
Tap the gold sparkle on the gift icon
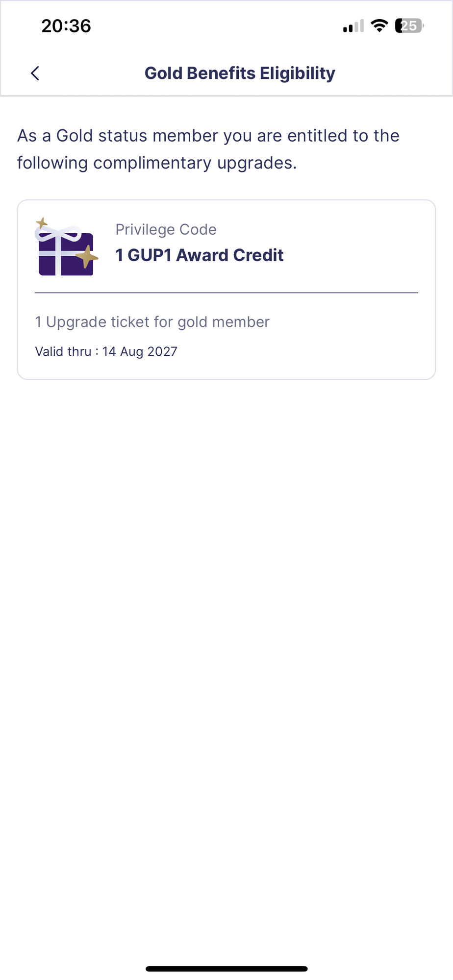click(x=87, y=257)
